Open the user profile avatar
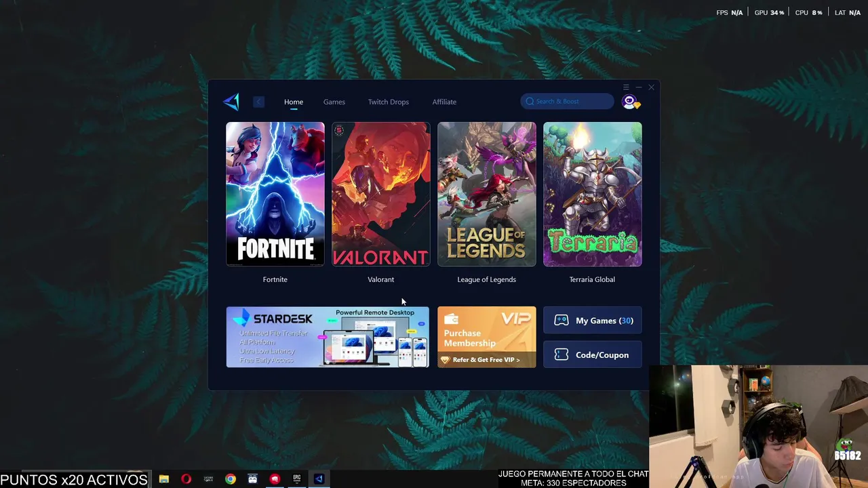 point(630,102)
